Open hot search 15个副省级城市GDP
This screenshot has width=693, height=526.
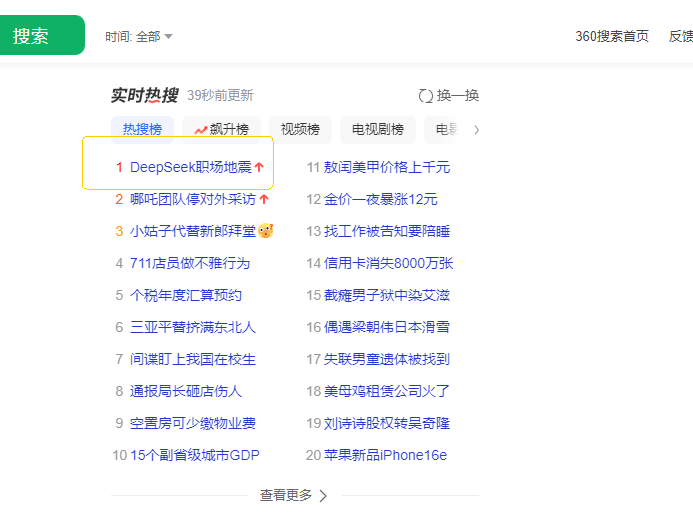pyautogui.click(x=195, y=455)
